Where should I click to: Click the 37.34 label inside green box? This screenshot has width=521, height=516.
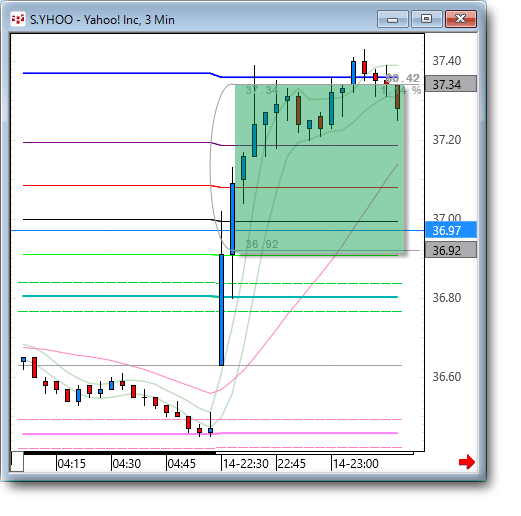pyautogui.click(x=262, y=90)
